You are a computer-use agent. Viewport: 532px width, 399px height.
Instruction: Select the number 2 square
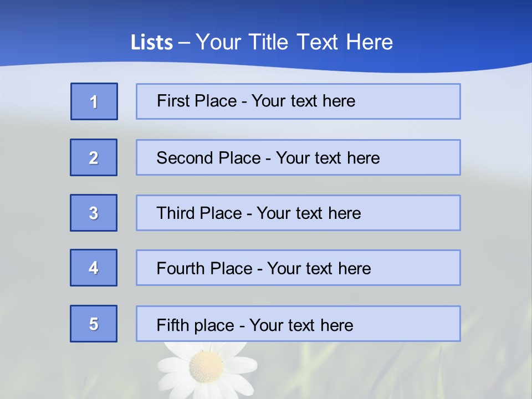[94, 157]
